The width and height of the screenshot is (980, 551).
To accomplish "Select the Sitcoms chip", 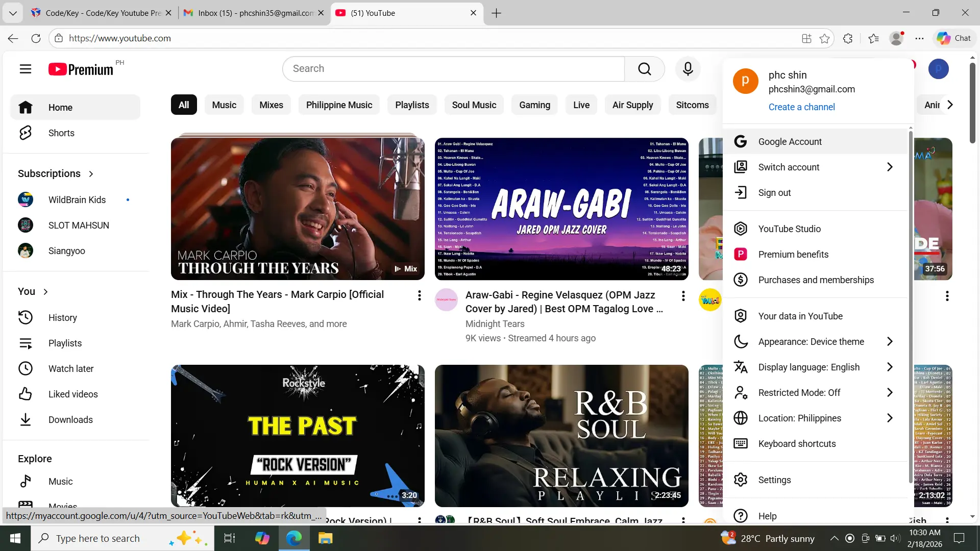I will tap(692, 105).
